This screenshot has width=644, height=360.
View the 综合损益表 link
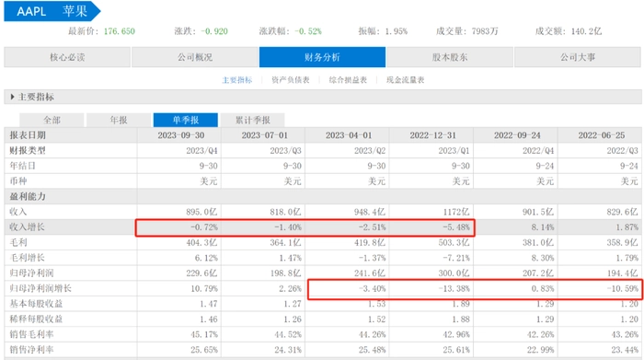(348, 80)
